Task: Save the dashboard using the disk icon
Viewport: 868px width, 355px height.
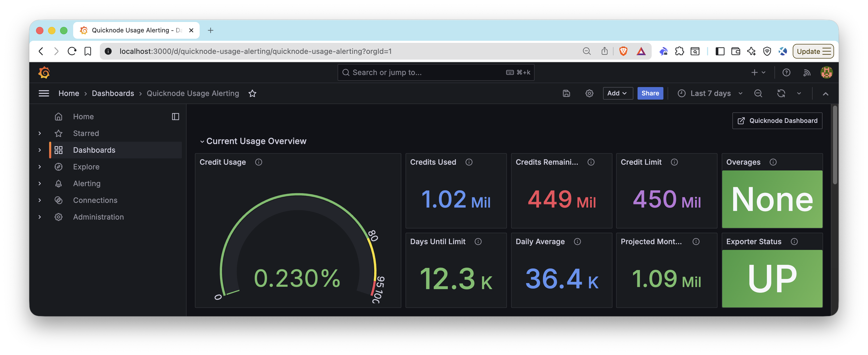Action: [566, 93]
